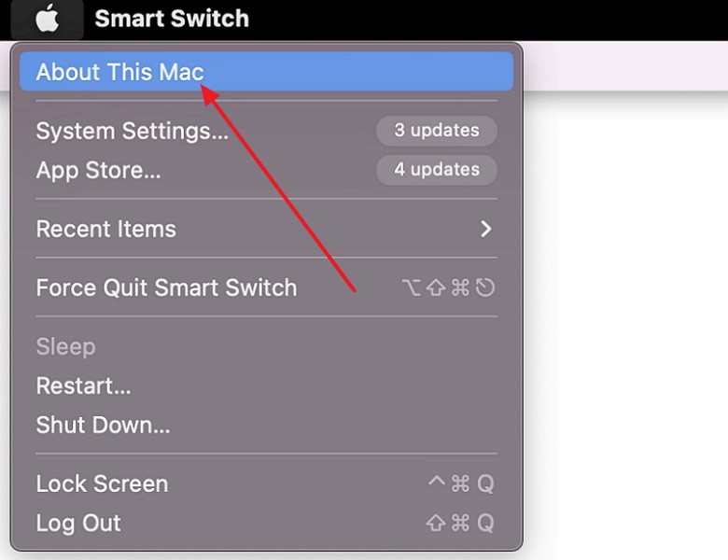Open App Store menu entry
The width and height of the screenshot is (728, 560).
click(x=267, y=170)
